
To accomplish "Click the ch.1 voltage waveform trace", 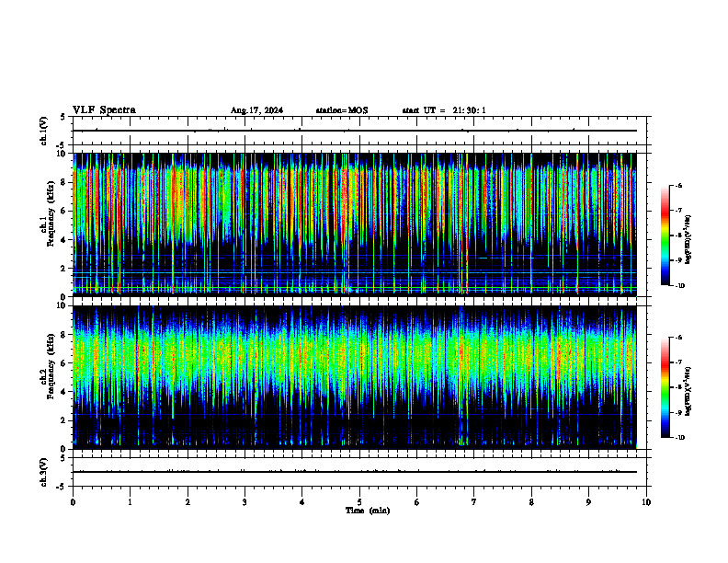I will [x=355, y=131].
